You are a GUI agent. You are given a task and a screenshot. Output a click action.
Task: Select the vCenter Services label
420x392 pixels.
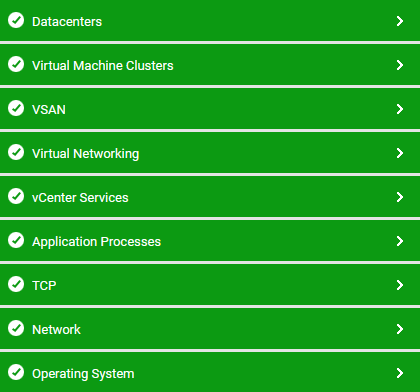click(x=80, y=198)
